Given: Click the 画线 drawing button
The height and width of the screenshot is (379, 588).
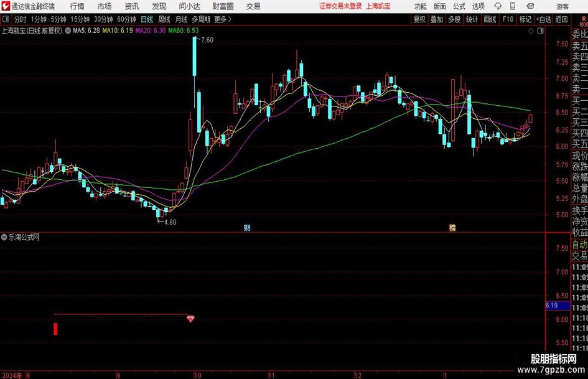Looking at the screenshot, I should (x=490, y=19).
